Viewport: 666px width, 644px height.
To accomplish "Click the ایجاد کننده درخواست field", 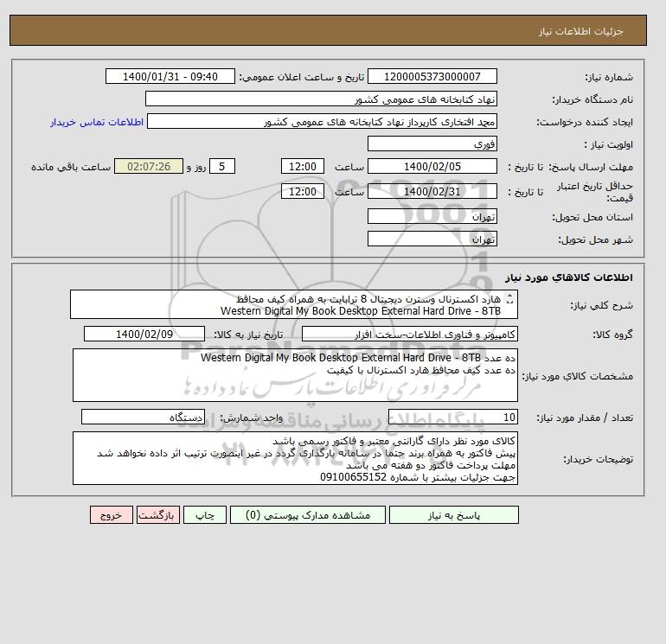I will (x=322, y=122).
